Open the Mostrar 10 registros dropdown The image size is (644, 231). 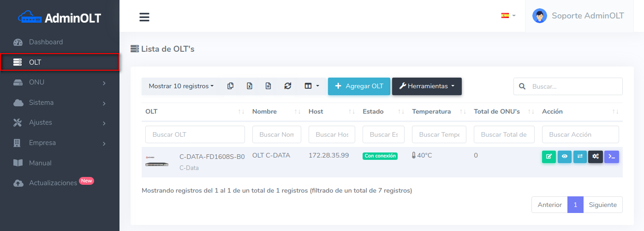pyautogui.click(x=181, y=86)
